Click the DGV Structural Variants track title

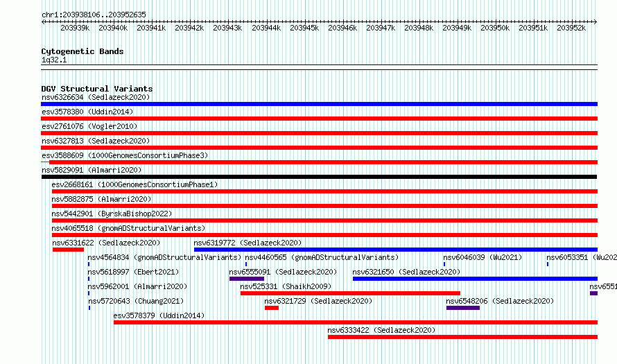click(x=97, y=89)
